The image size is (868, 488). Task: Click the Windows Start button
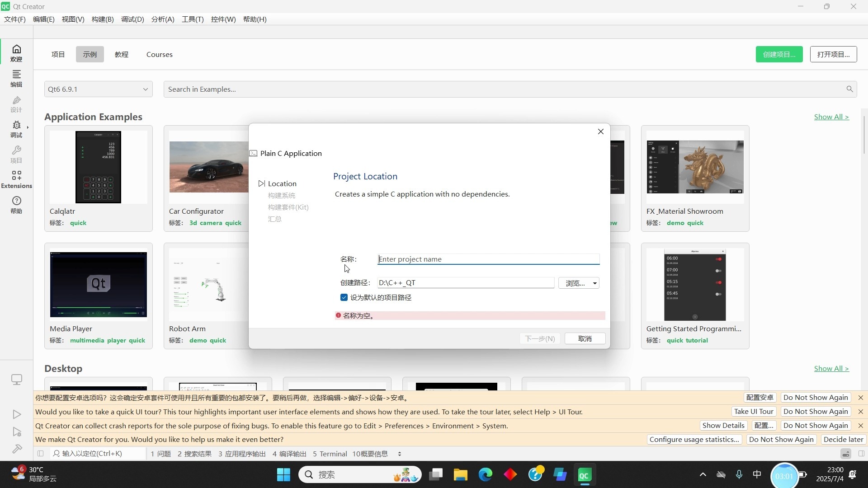click(283, 475)
